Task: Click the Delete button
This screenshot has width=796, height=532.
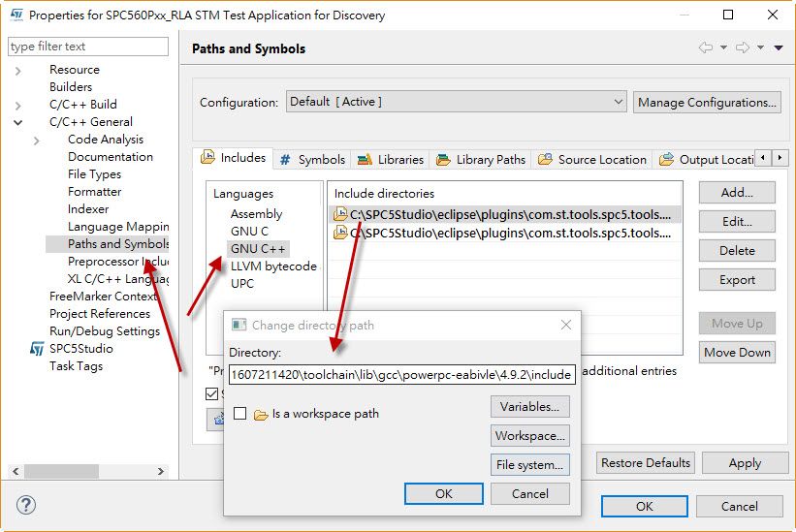Action: coord(737,251)
